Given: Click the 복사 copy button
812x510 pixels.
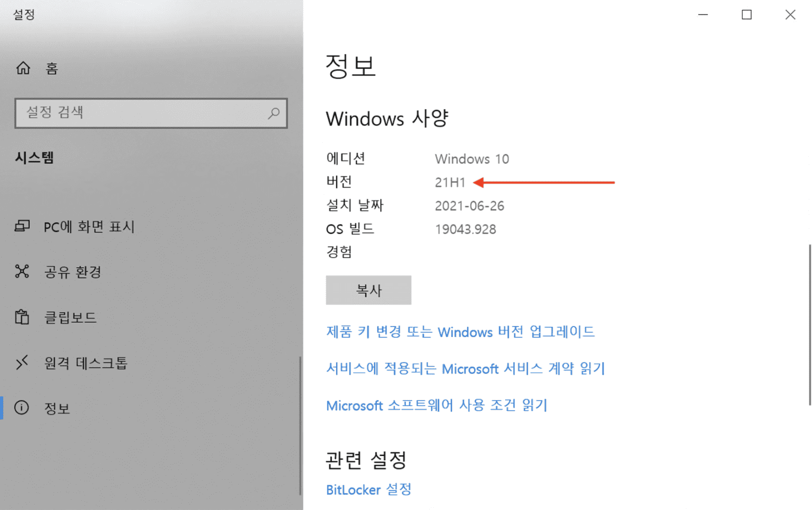Looking at the screenshot, I should point(369,290).
